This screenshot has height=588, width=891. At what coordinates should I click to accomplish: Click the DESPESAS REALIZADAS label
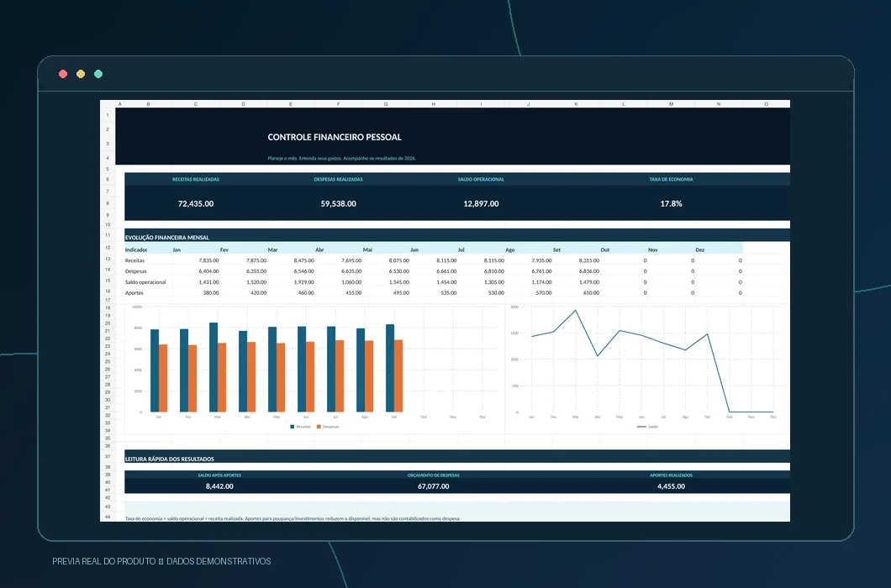338,180
